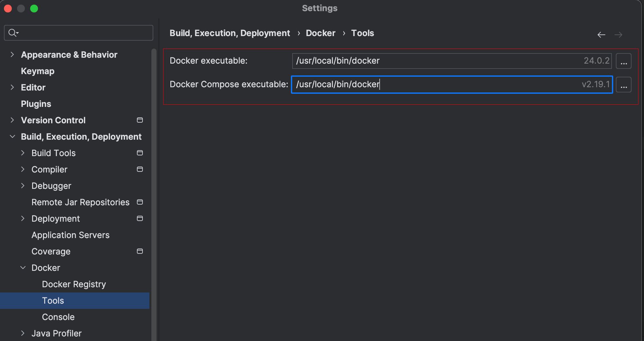
Task: Focus the Docker executable path field
Action: (452, 61)
